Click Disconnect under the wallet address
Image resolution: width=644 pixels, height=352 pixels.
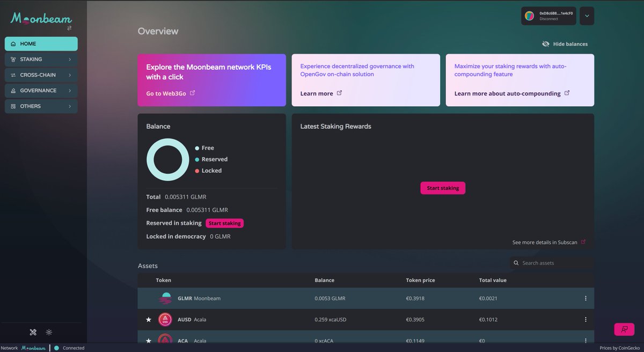(x=548, y=19)
